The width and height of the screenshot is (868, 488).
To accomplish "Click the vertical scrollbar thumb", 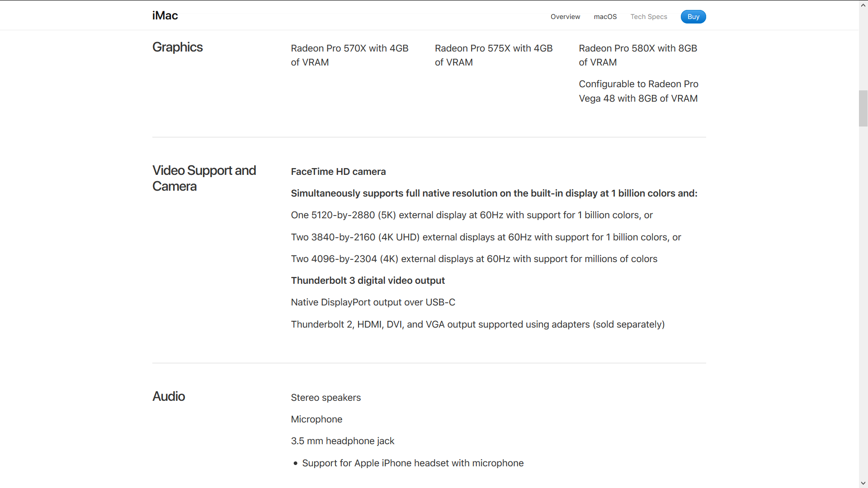I will tap(863, 108).
